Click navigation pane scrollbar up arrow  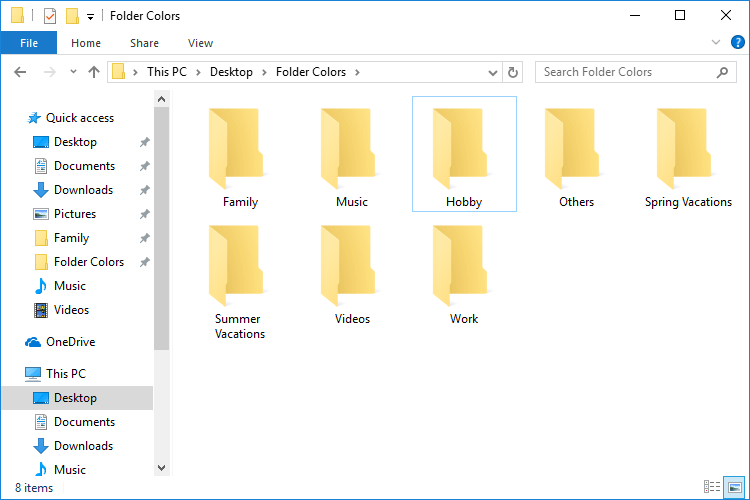161,99
